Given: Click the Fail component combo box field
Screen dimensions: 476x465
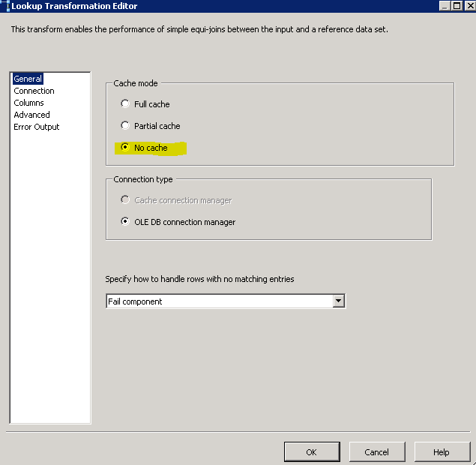Looking at the screenshot, I should click(219, 301).
